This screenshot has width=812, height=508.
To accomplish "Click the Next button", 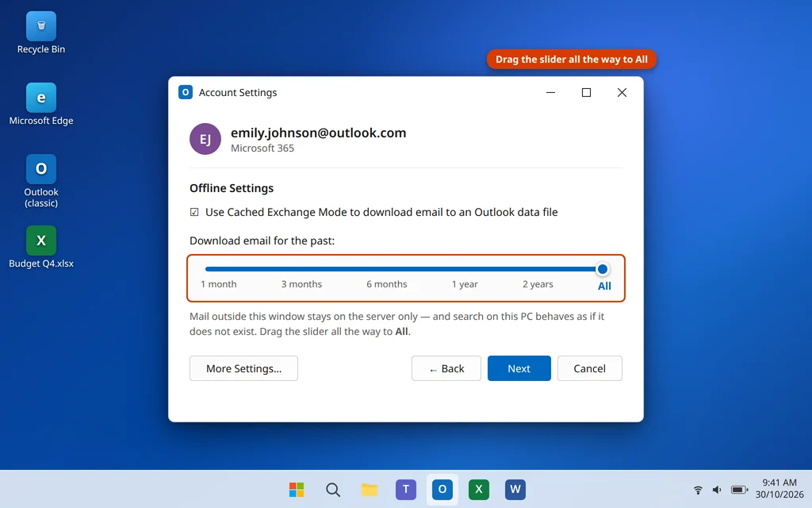I will (519, 368).
